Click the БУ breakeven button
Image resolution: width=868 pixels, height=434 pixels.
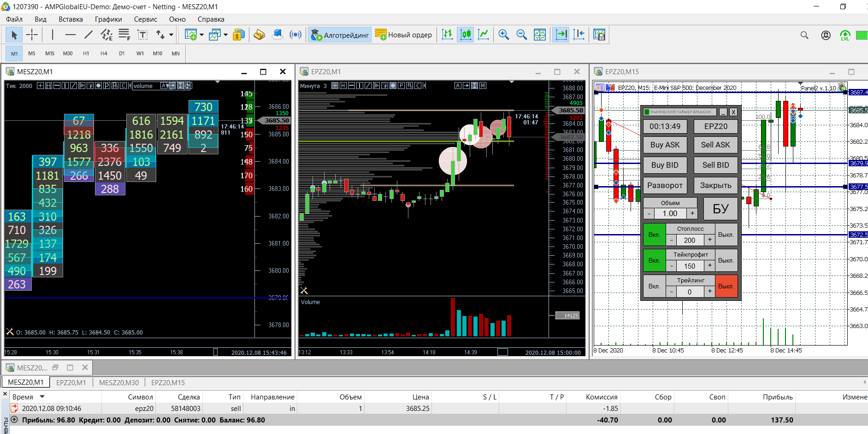click(x=720, y=209)
